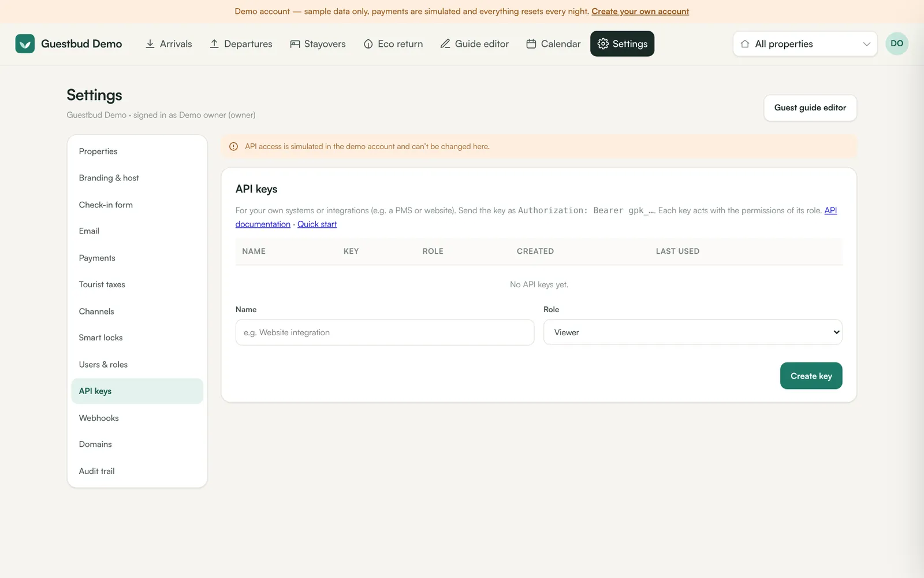Click the Guide editor pencil icon
Image resolution: width=924 pixels, height=578 pixels.
(x=445, y=44)
